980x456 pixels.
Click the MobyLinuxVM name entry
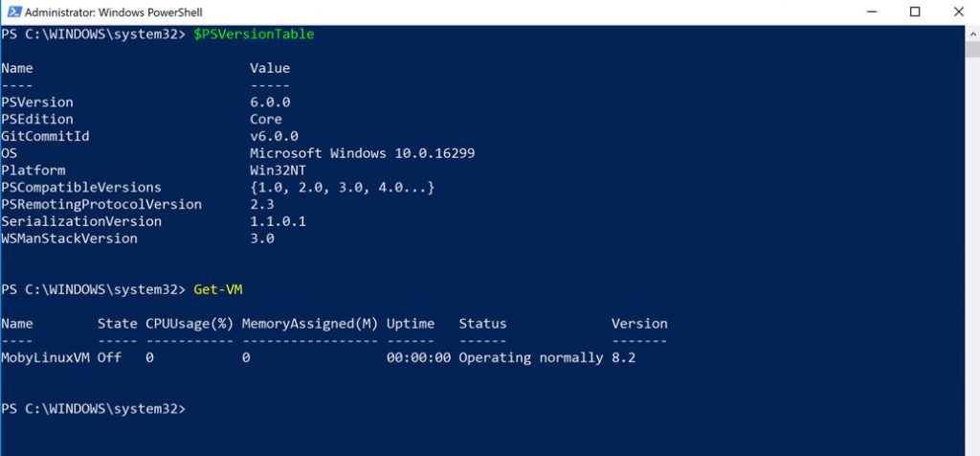pos(46,357)
